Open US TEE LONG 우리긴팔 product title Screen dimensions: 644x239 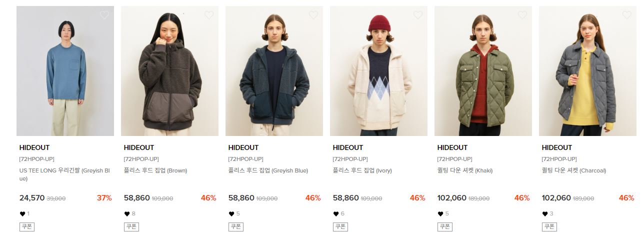pyautogui.click(x=64, y=174)
